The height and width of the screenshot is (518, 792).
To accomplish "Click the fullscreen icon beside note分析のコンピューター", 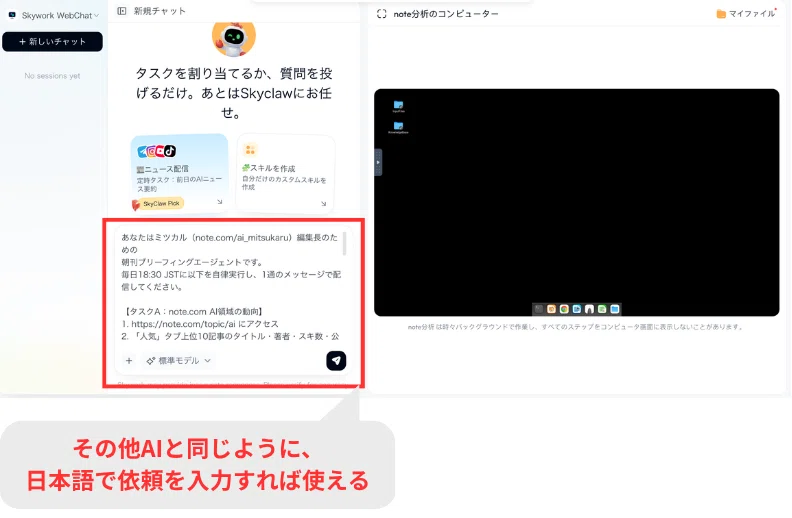I will click(x=381, y=14).
